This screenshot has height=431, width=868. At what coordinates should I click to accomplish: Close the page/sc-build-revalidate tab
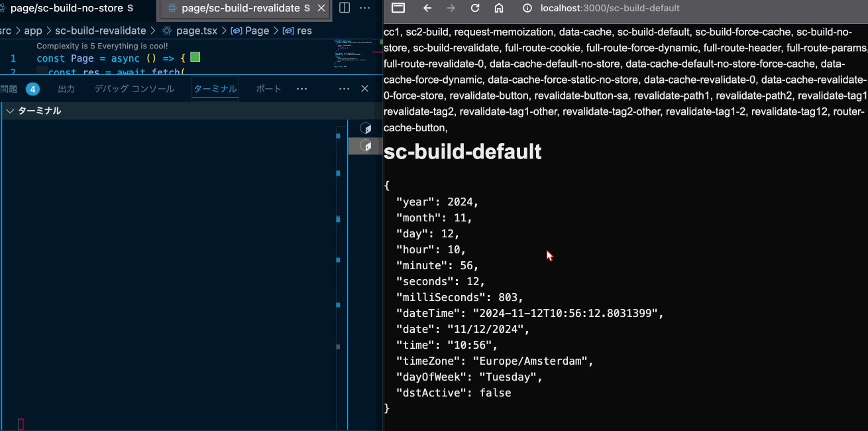pyautogui.click(x=322, y=9)
